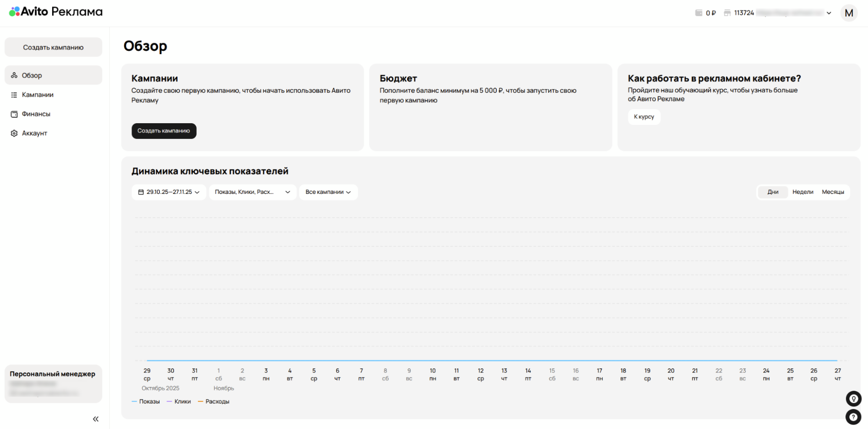Open the help question mark button
The width and height of the screenshot is (868, 429).
[x=853, y=417]
